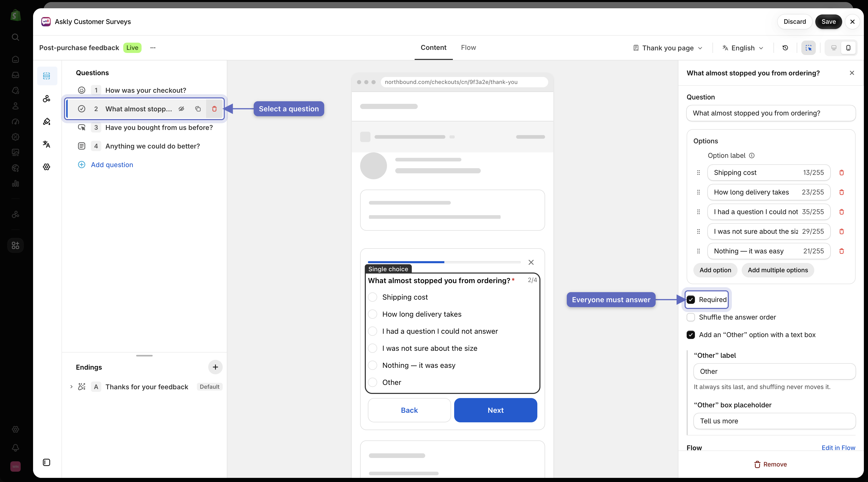Click 'Add multiple options' button

[x=778, y=270]
